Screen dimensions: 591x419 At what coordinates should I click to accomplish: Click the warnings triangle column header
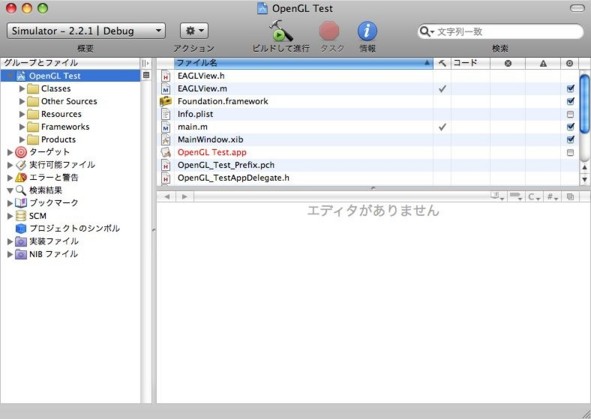(543, 63)
